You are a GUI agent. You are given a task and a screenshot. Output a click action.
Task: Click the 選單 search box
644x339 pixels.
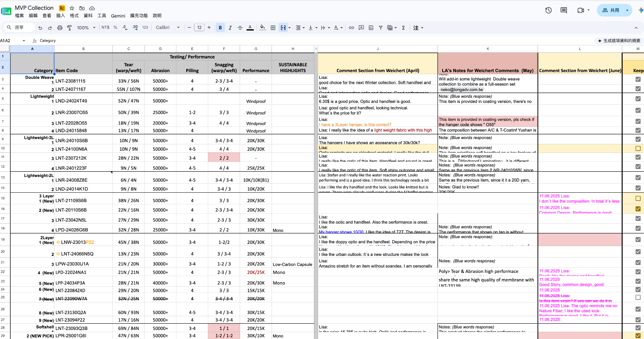[19, 28]
